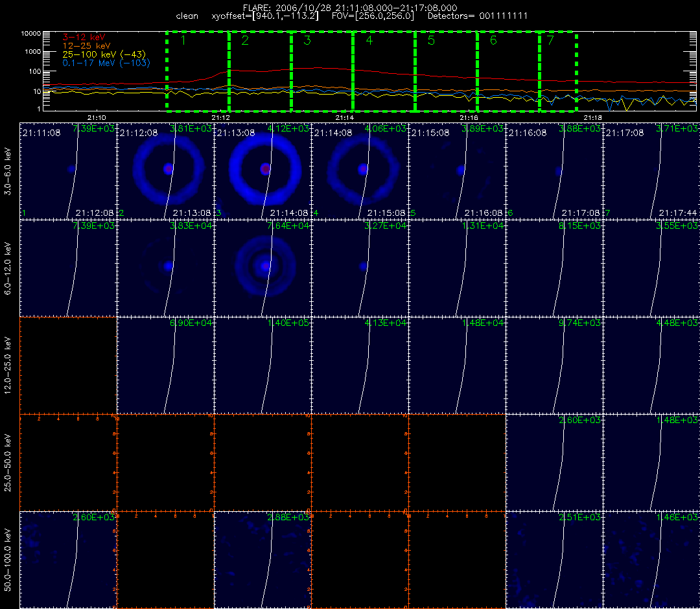The height and width of the screenshot is (609, 700).
Task: Select interval number 6 in the lightcurve
Action: coord(493,40)
